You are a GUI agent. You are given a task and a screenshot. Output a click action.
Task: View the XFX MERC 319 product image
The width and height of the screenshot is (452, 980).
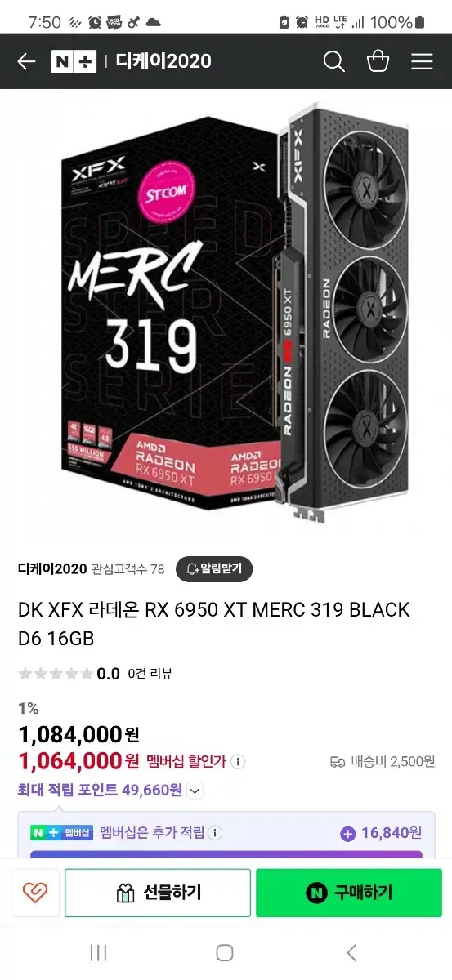(226, 314)
